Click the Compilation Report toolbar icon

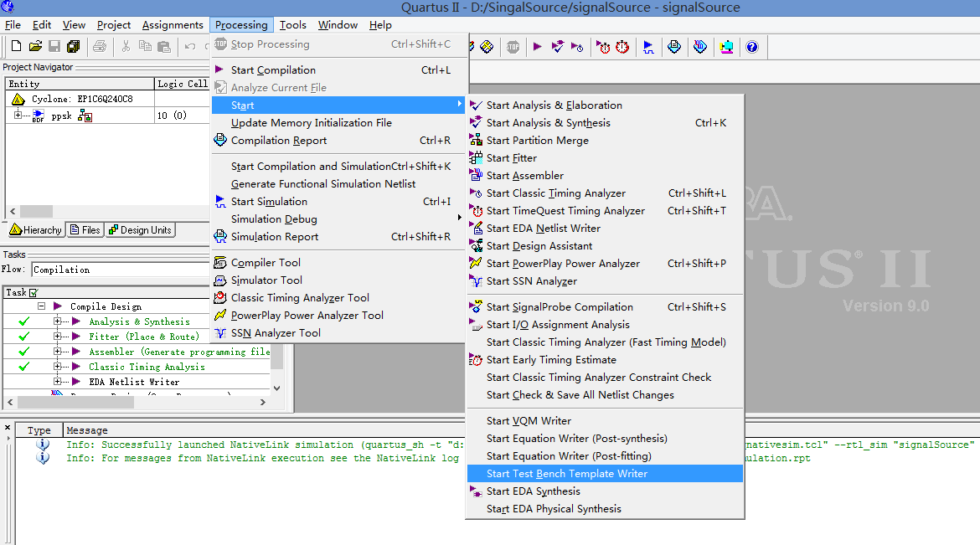pos(674,47)
